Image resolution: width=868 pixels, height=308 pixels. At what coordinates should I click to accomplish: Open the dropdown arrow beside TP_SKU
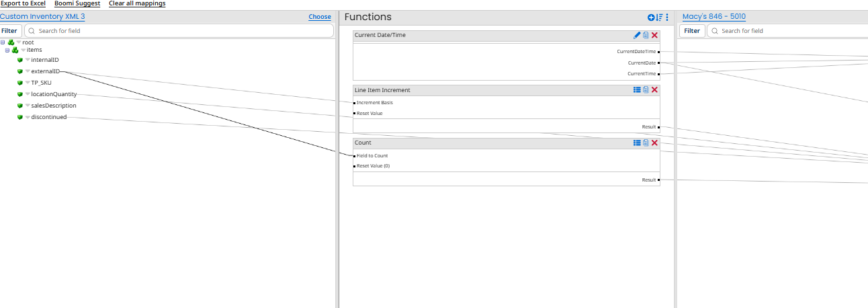click(28, 83)
